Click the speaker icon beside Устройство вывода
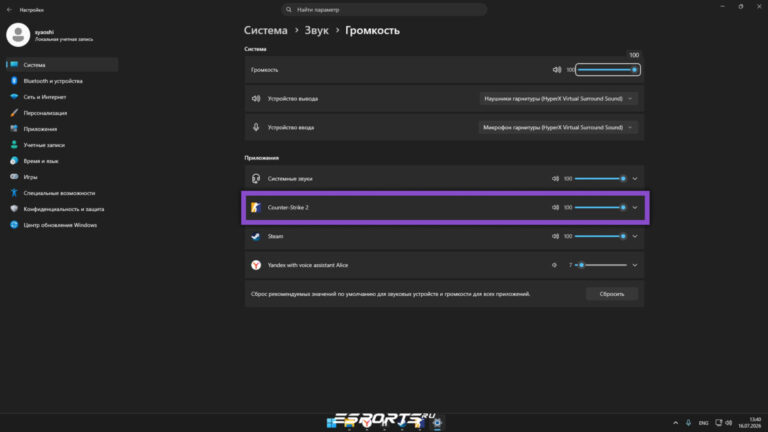 tap(256, 98)
